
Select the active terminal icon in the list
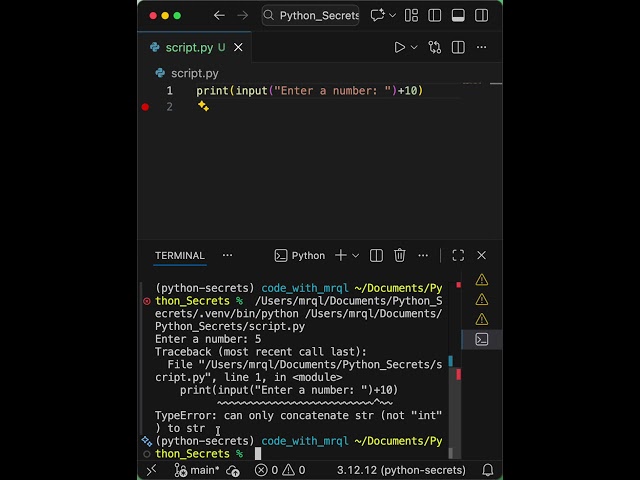pyautogui.click(x=482, y=339)
